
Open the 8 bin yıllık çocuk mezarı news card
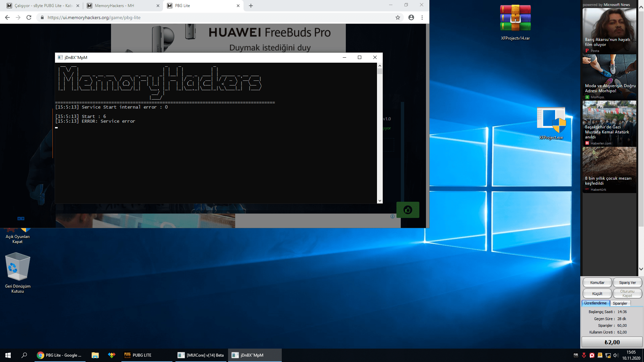609,170
